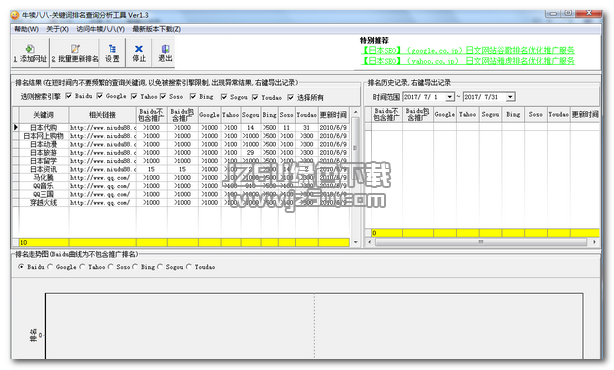Image resolution: width=614 pixels, height=370 pixels.
Task: Click the 相关链接 (related link) column header
Action: pos(103,115)
